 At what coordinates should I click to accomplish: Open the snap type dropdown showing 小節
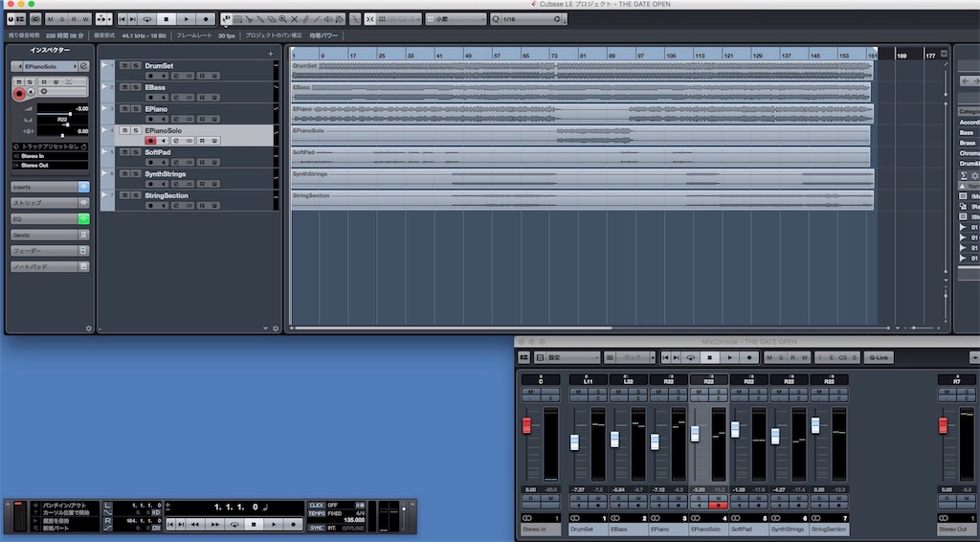456,19
